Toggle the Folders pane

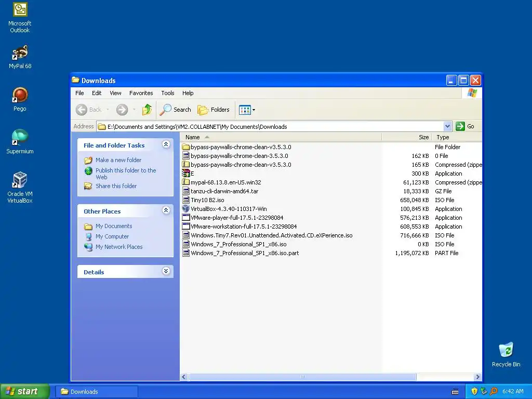pos(214,110)
